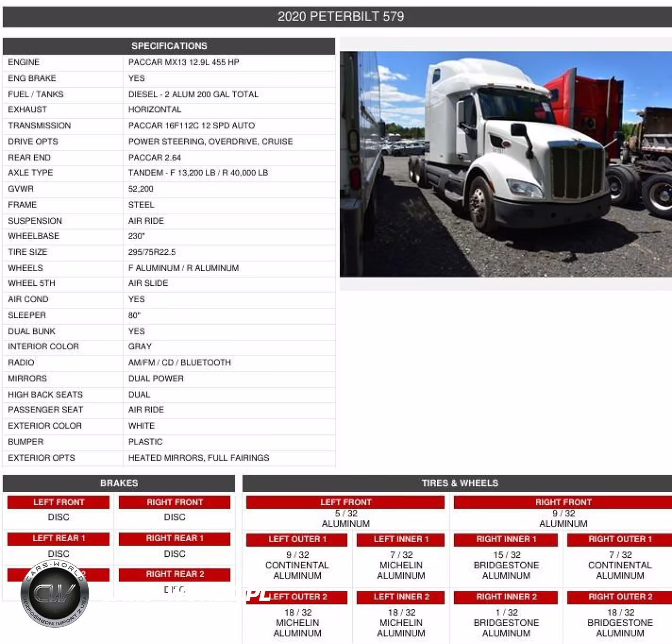The image size is (672, 644).
Task: Click the DUAL BUNK label
Action: point(31,331)
